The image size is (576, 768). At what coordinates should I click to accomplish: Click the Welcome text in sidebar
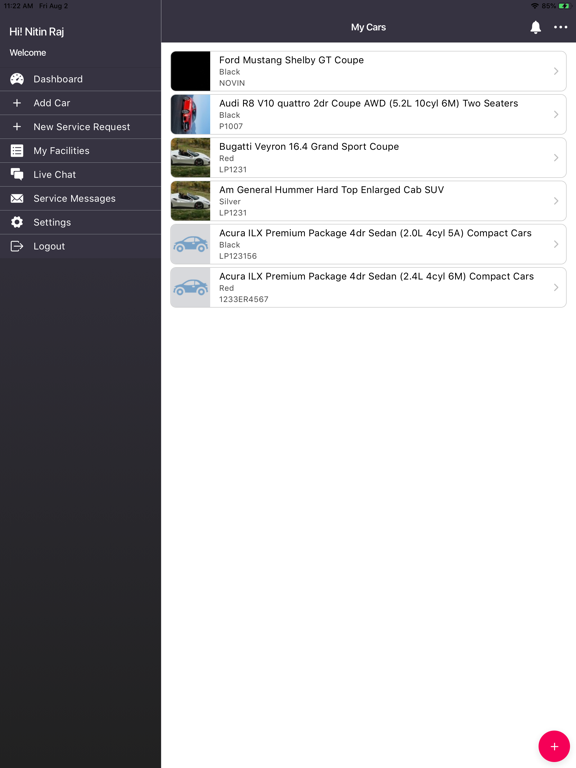coord(28,53)
